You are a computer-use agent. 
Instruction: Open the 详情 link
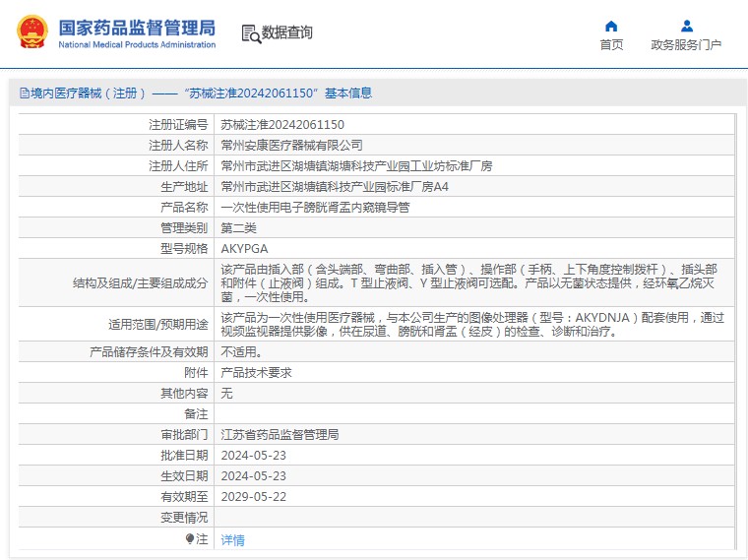[233, 540]
